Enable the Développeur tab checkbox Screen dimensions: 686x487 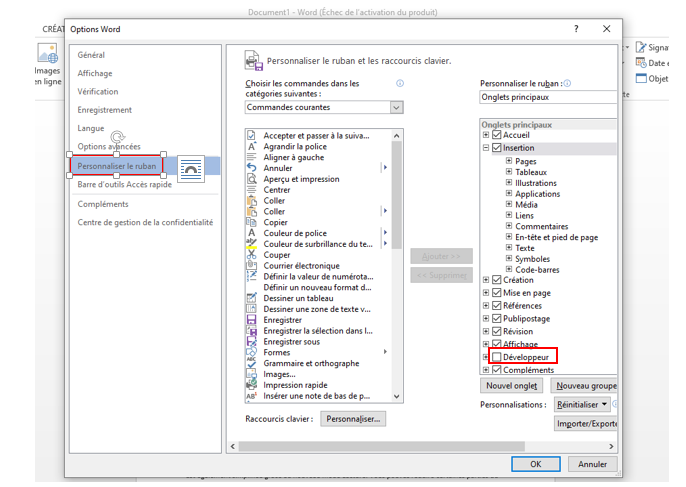(x=497, y=357)
